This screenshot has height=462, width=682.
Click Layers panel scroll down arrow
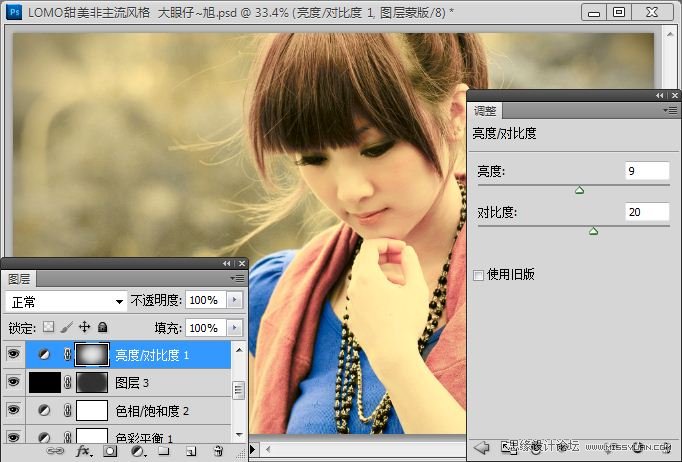[x=239, y=435]
